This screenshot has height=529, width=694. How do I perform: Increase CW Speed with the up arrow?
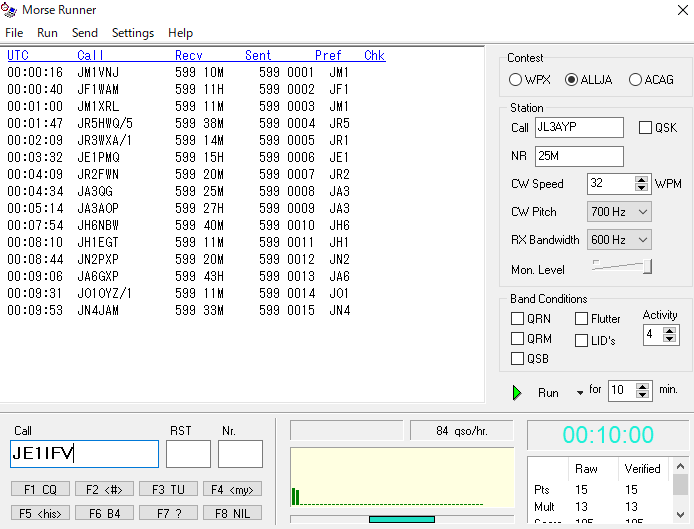(x=641, y=180)
